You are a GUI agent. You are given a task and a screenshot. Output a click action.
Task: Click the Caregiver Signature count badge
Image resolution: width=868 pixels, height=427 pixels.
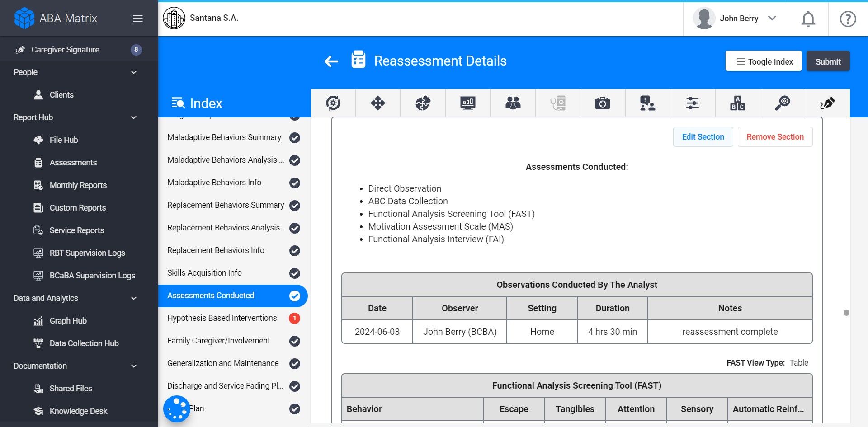136,50
